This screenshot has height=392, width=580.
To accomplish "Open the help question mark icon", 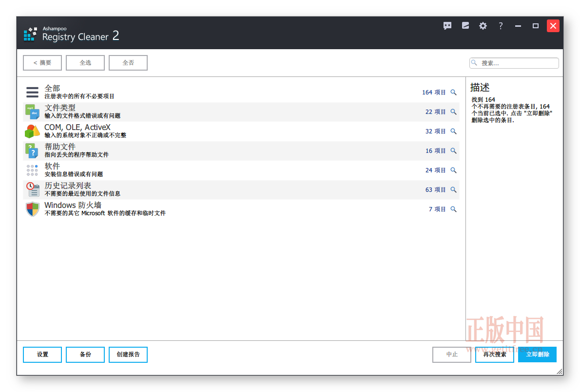I will point(501,26).
